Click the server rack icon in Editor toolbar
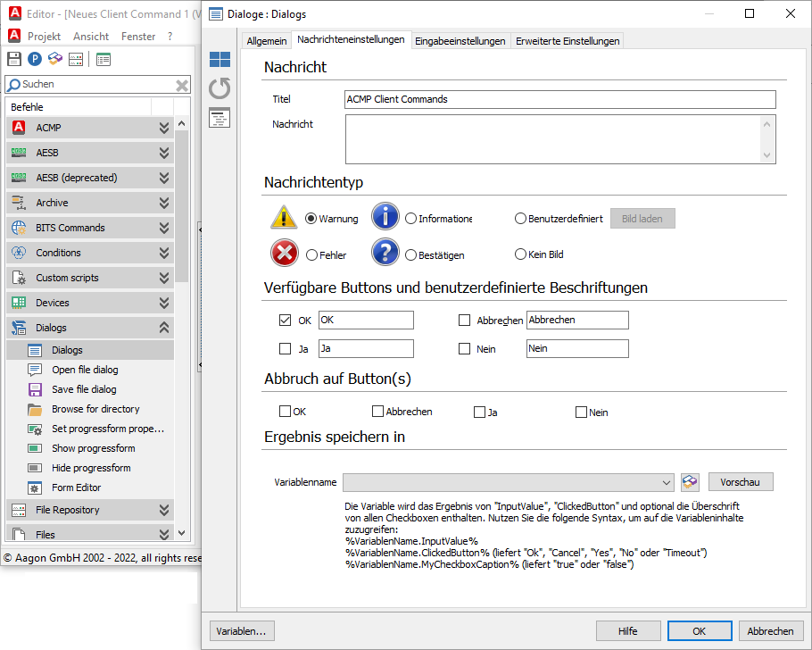The height and width of the screenshot is (650, 812). pyautogui.click(x=76, y=59)
